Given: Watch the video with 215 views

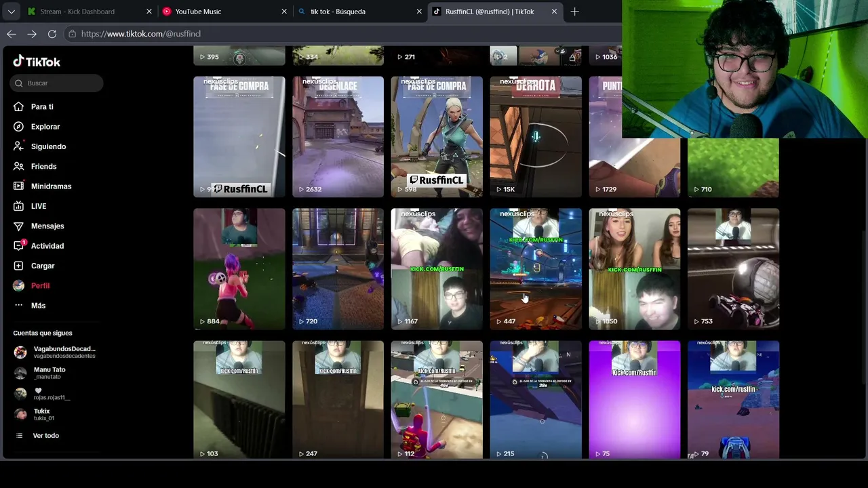Looking at the screenshot, I should coord(536,400).
